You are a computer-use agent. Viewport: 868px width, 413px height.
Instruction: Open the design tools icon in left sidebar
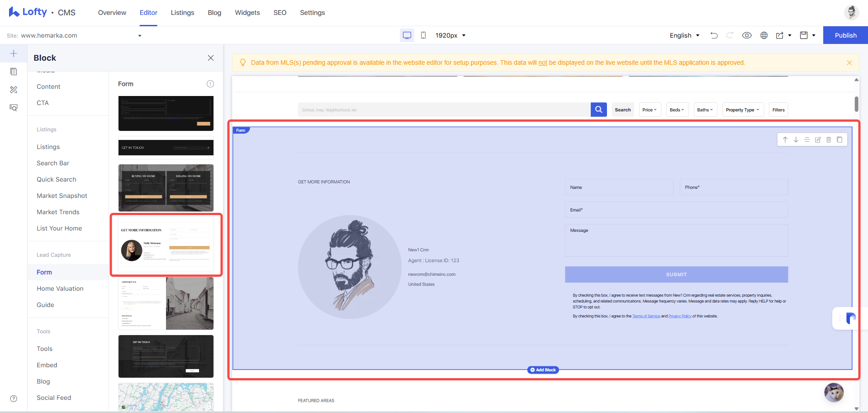pos(14,90)
